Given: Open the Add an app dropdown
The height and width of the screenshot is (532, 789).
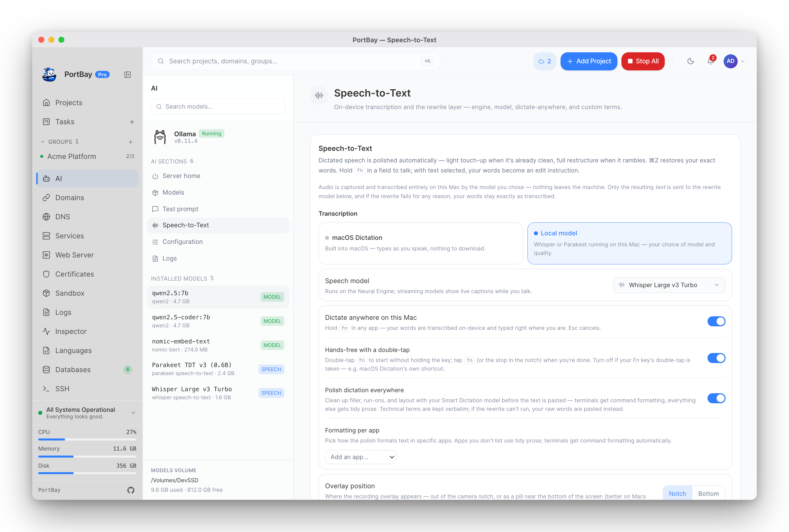Looking at the screenshot, I should coord(361,457).
